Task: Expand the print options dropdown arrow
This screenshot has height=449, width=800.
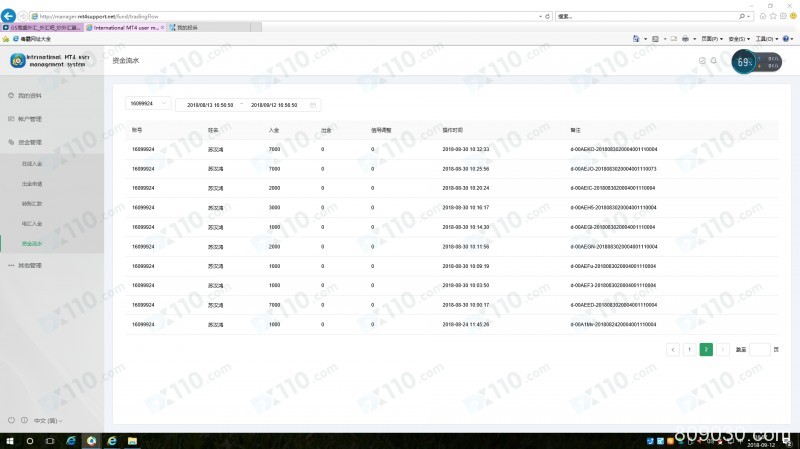Action: click(694, 39)
